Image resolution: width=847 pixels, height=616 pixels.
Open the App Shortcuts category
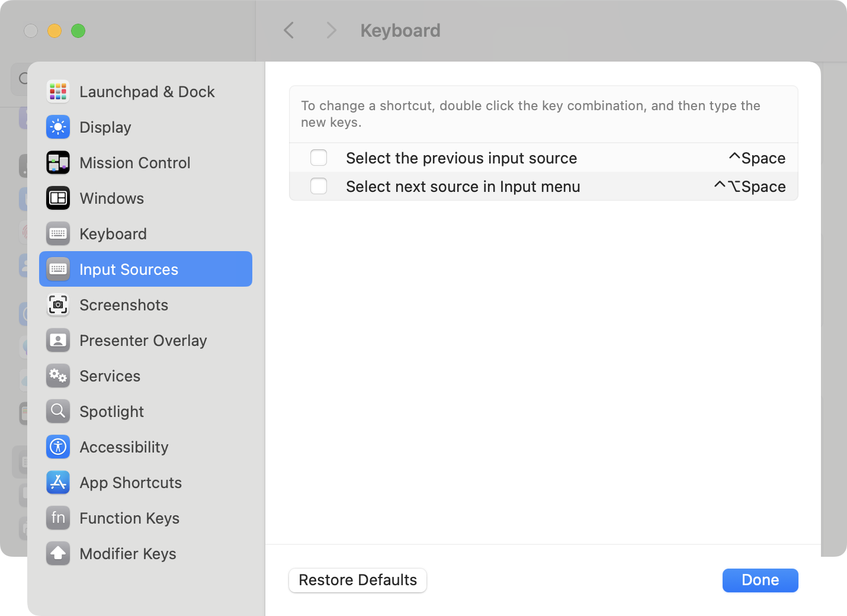point(130,483)
